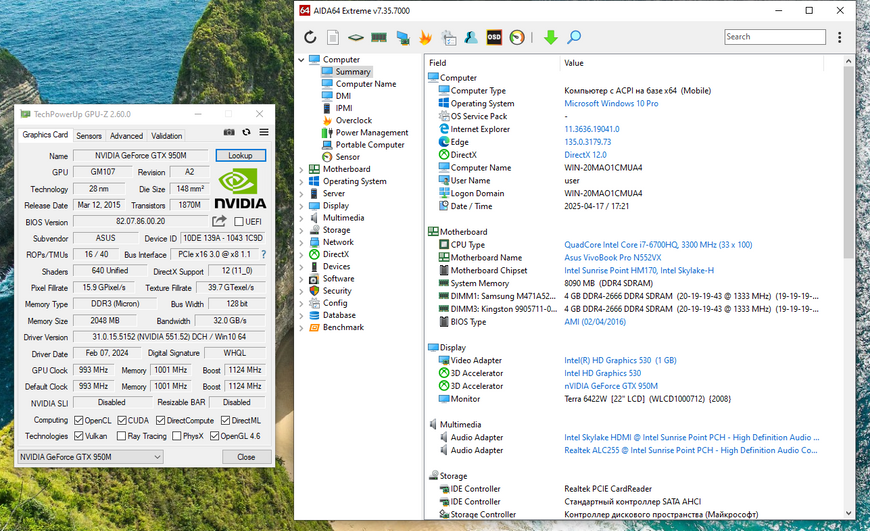The width and height of the screenshot is (870, 531).
Task: Open the OSD panel icon in toolbar
Action: click(494, 37)
